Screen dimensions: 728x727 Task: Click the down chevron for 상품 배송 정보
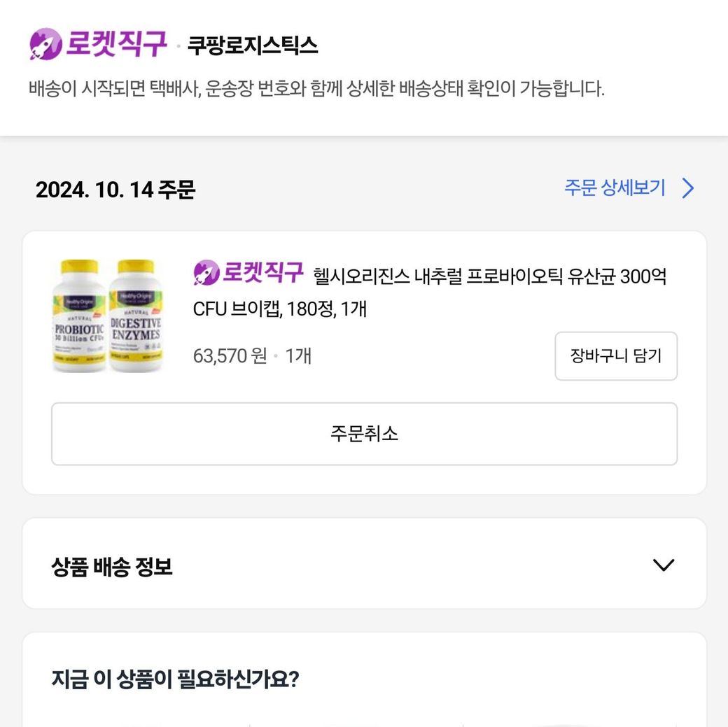tap(662, 565)
